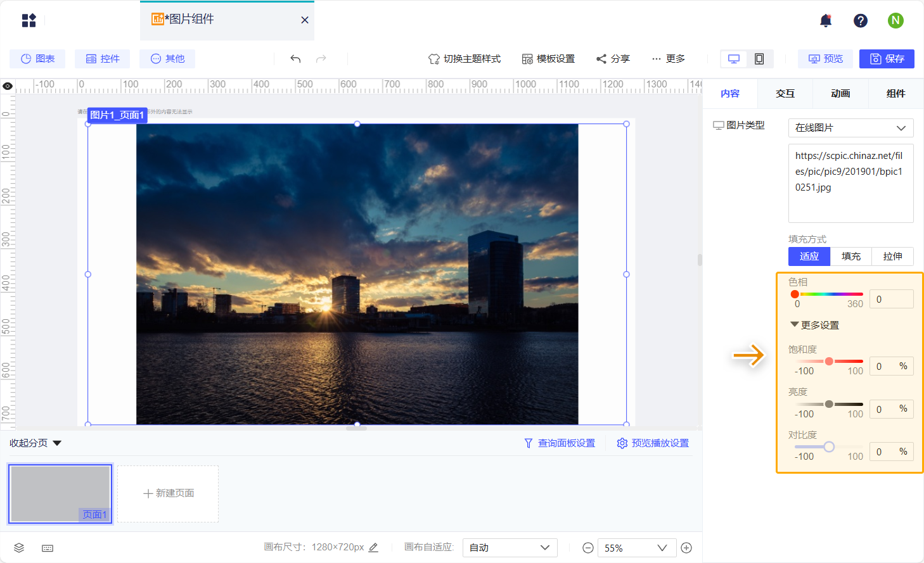
Task: Open the keyboard shortcuts icon
Action: (48, 548)
